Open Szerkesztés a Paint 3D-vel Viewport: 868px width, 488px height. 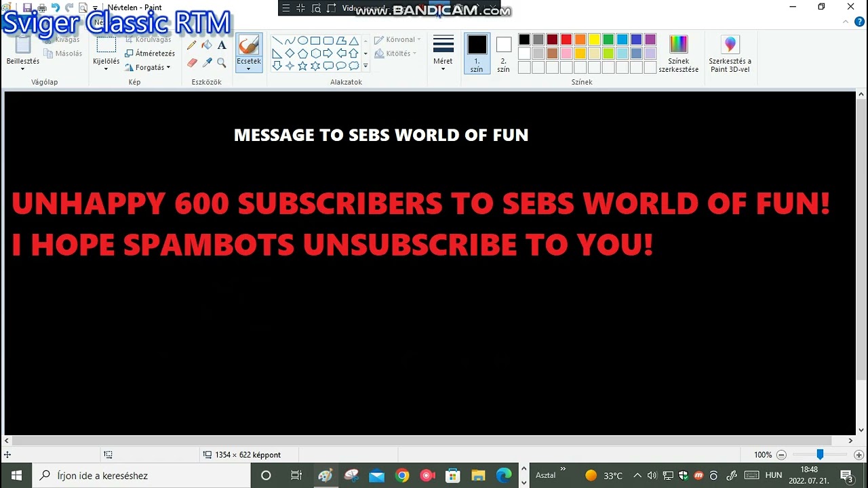pyautogui.click(x=730, y=54)
